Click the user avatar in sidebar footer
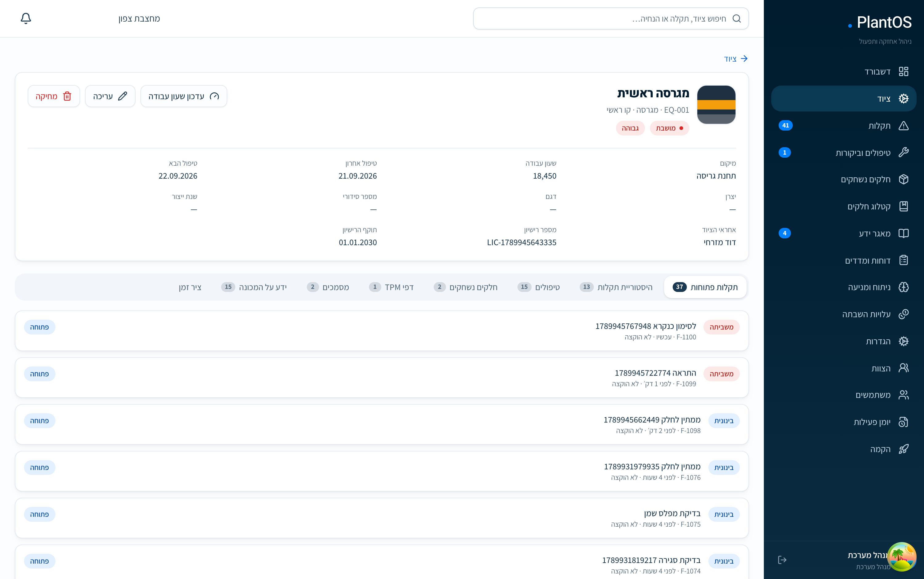The image size is (924, 579). [x=902, y=557]
